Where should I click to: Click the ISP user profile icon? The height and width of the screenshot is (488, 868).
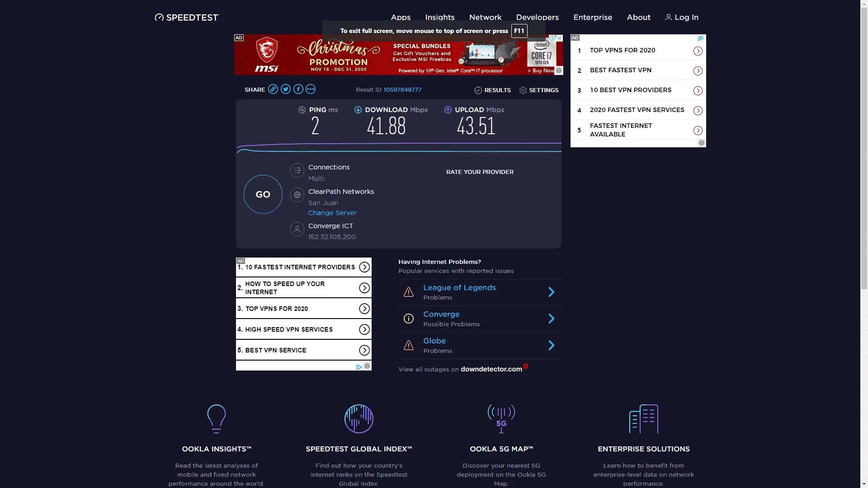pyautogui.click(x=297, y=229)
